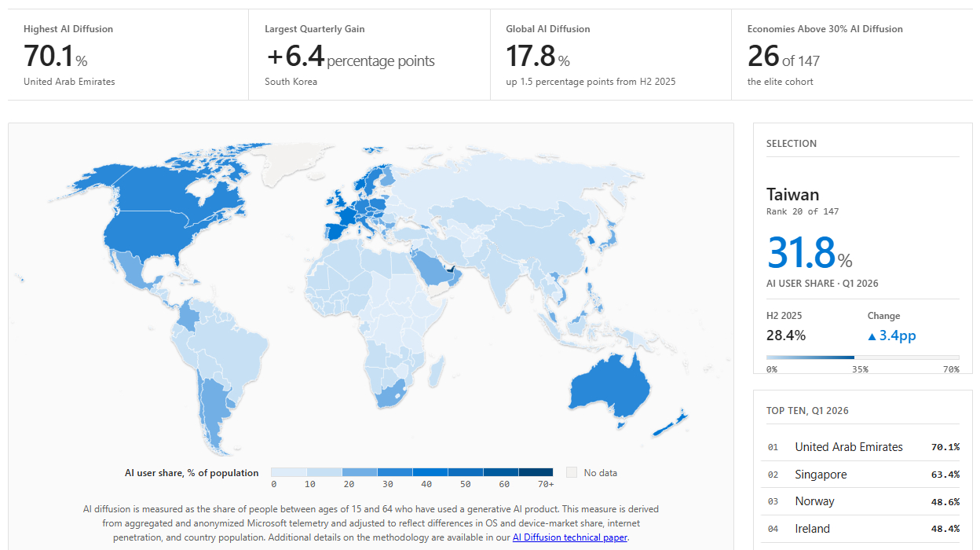Click the Taiwan AI share progress bar

click(x=862, y=357)
